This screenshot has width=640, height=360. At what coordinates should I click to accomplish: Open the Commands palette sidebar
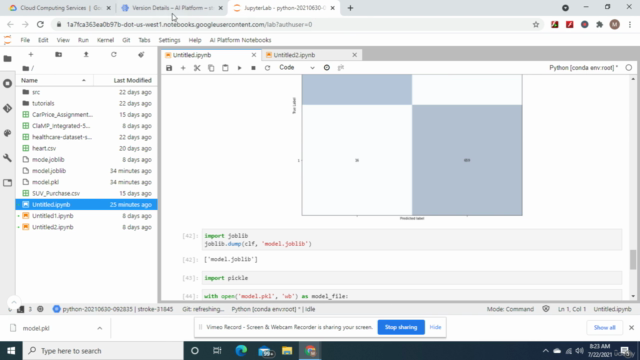pos(7,133)
